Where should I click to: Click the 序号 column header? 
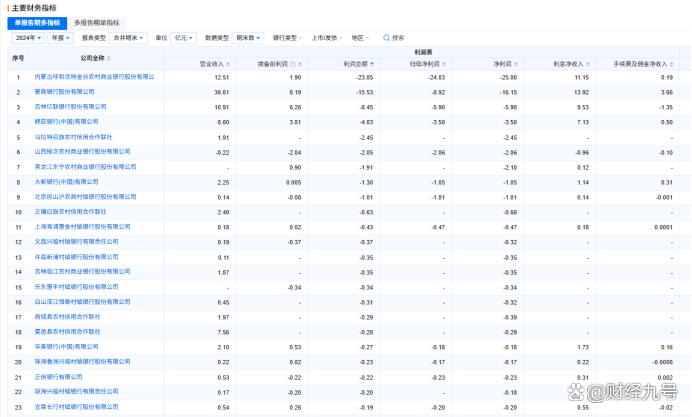(18, 58)
